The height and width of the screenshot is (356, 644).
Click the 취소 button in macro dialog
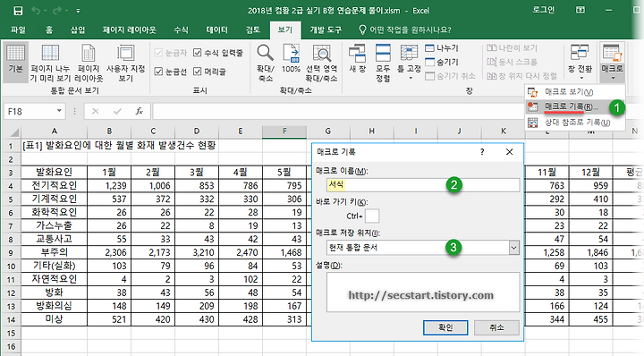point(496,327)
